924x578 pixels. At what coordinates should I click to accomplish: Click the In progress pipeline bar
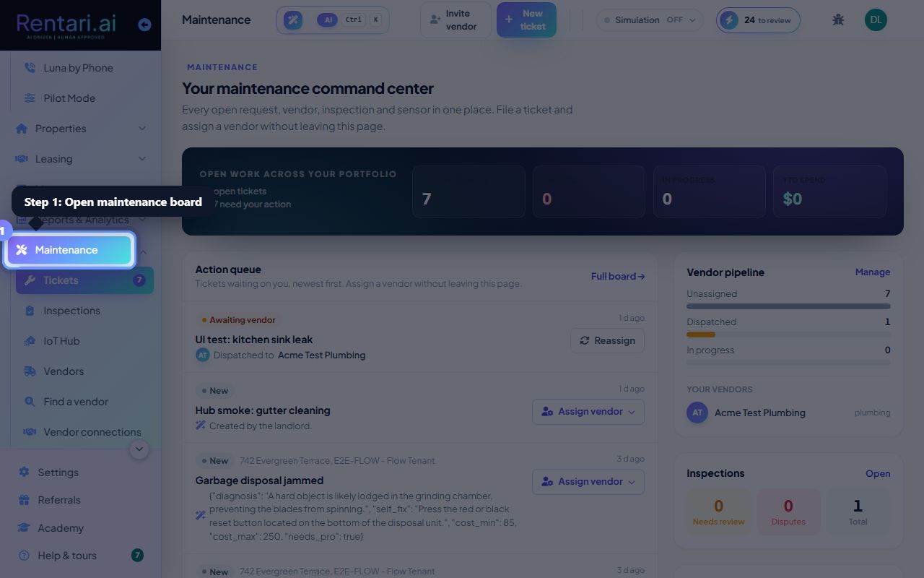[x=788, y=363]
